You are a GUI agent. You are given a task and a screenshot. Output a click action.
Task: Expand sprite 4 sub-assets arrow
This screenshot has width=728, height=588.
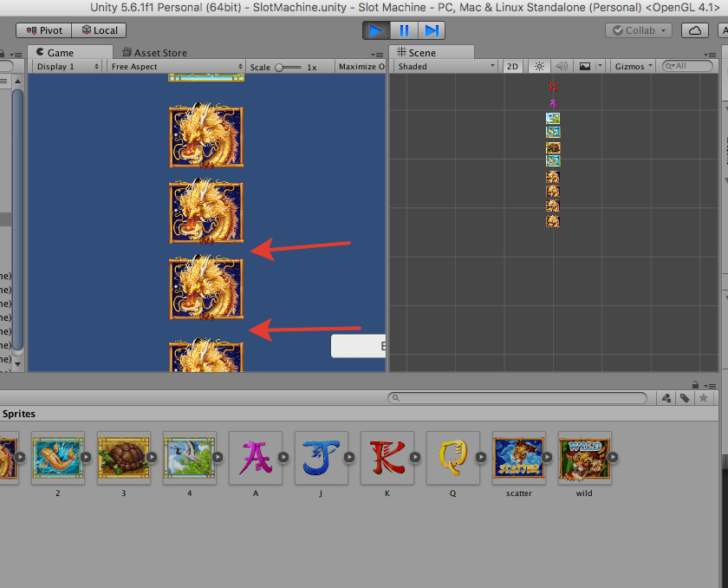click(x=218, y=458)
